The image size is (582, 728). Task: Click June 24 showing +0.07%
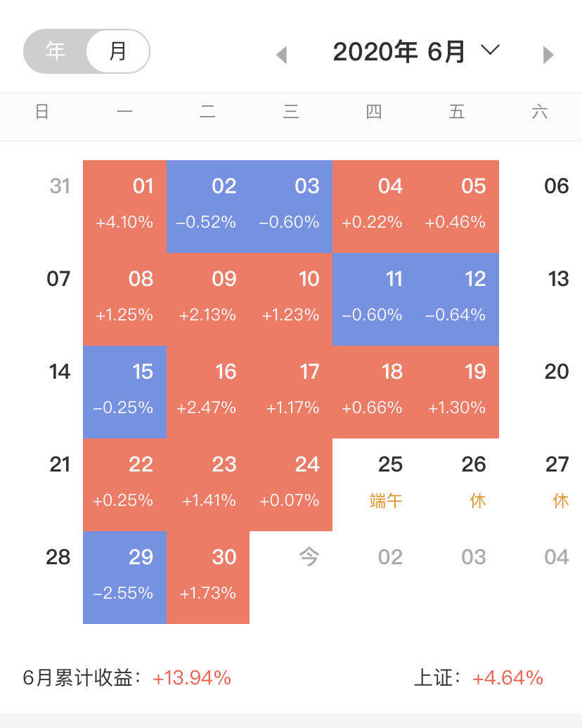(291, 484)
